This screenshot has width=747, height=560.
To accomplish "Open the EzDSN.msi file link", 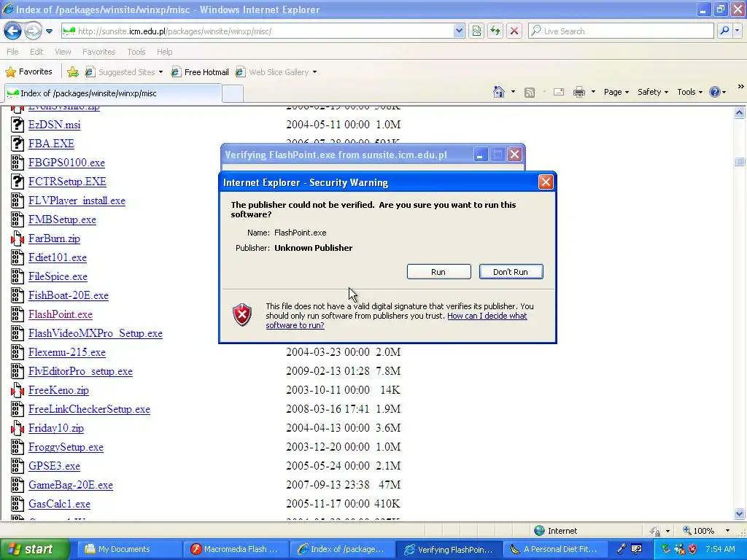I will pos(54,125).
